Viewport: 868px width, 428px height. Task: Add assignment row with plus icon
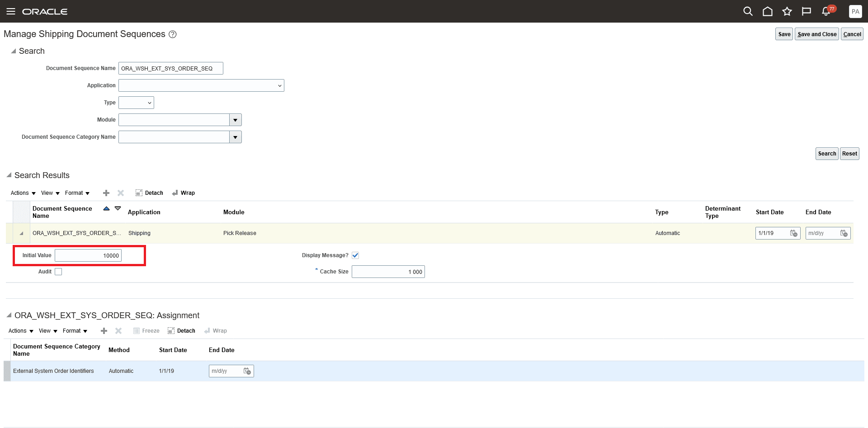click(104, 331)
